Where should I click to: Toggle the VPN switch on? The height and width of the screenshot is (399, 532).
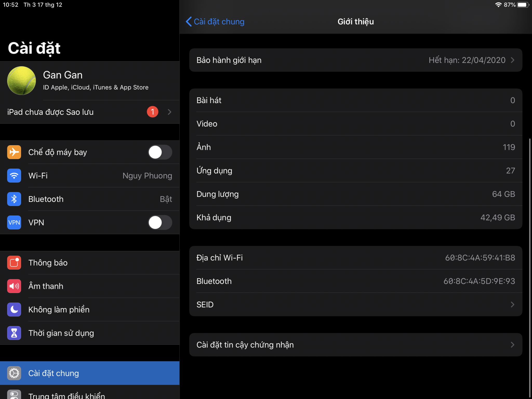click(160, 222)
